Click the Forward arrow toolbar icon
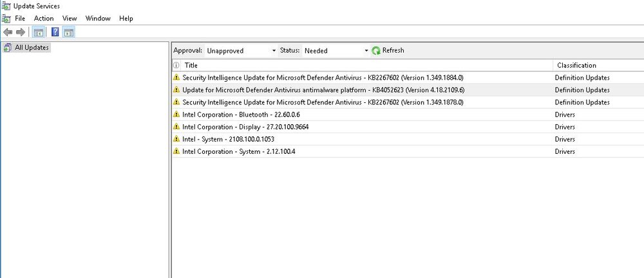Viewport: 644px width, 278px height. (21, 32)
